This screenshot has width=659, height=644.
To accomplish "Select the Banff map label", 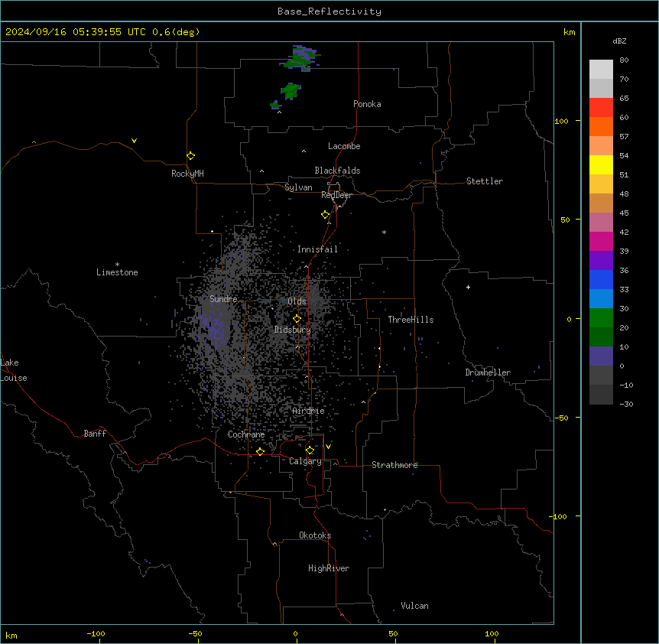I will (95, 434).
